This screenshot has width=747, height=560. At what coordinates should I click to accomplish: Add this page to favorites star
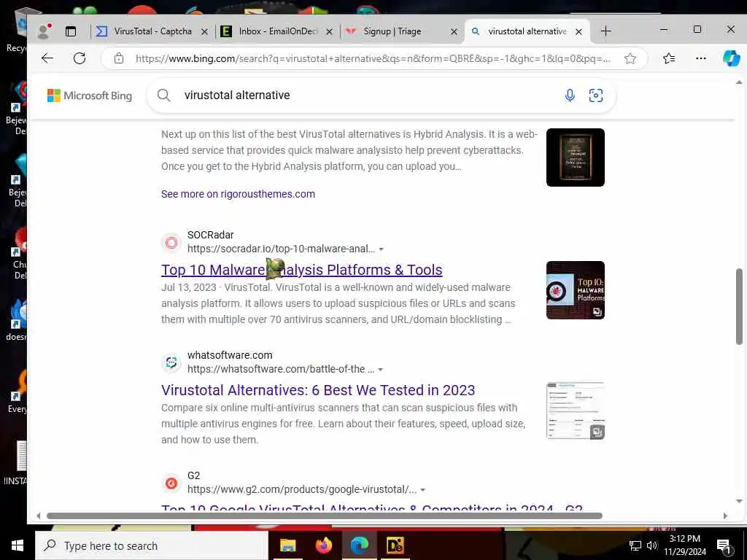630,58
